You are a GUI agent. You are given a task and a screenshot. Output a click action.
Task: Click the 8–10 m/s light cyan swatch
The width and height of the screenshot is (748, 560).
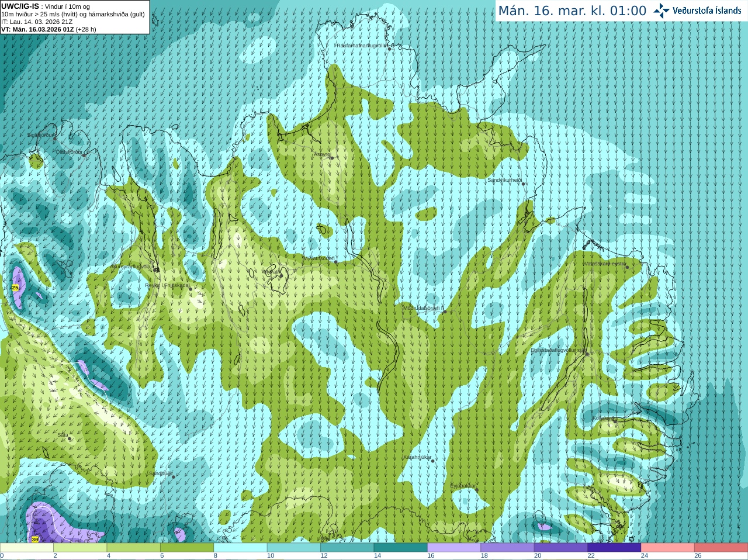coord(241,548)
